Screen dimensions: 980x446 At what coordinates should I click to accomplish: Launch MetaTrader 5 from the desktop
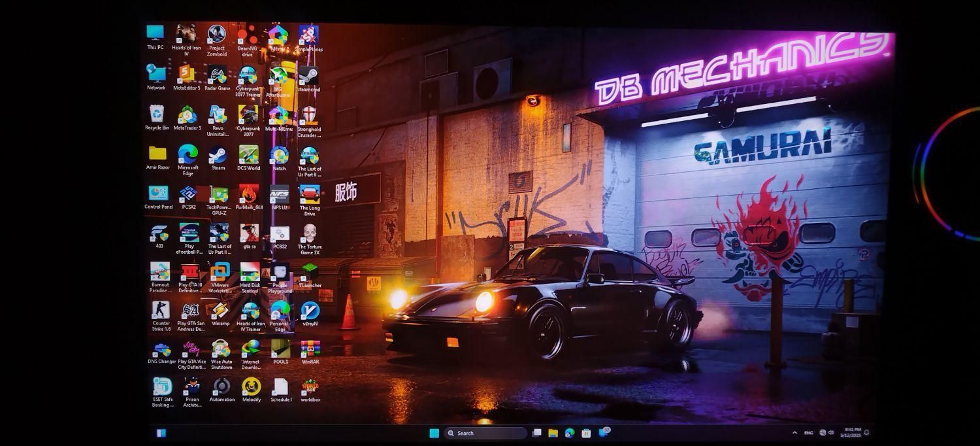pos(188,118)
